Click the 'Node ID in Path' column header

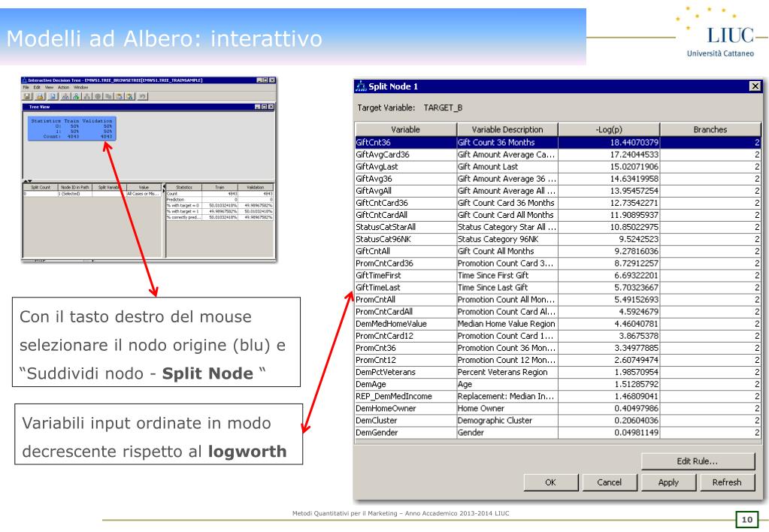click(75, 187)
